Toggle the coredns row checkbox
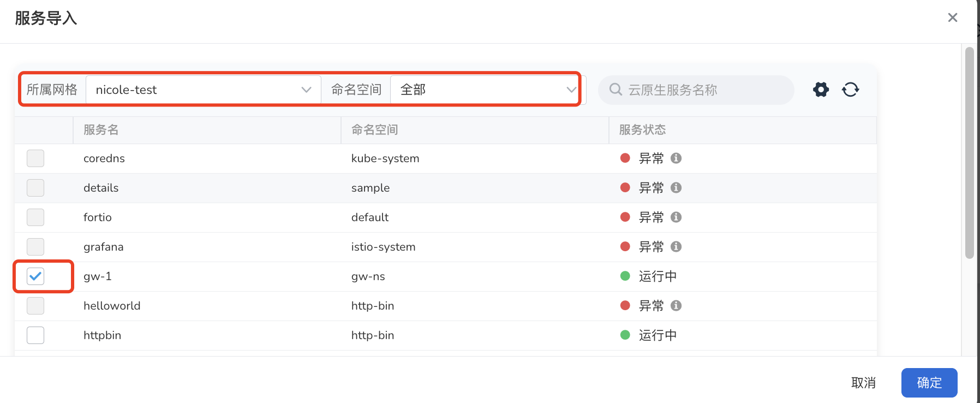This screenshot has width=980, height=403. tap(35, 158)
